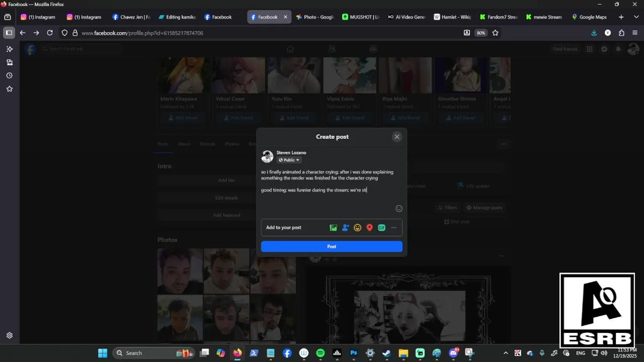Open the Firefox downloads panel
The height and width of the screenshot is (362, 644).
tap(594, 33)
